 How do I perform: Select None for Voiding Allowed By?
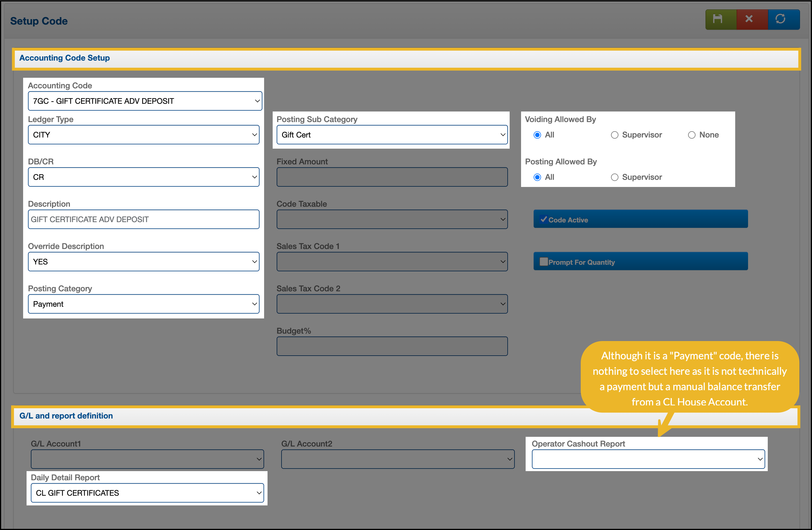[692, 135]
